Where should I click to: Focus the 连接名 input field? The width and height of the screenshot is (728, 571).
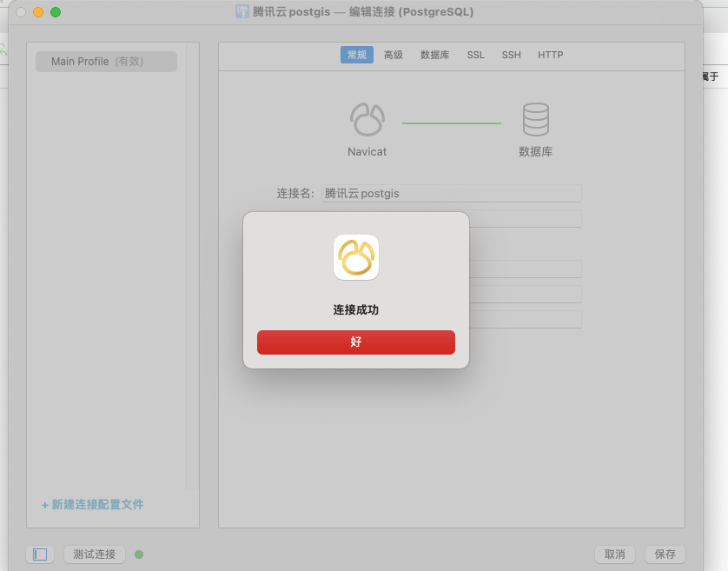point(451,193)
